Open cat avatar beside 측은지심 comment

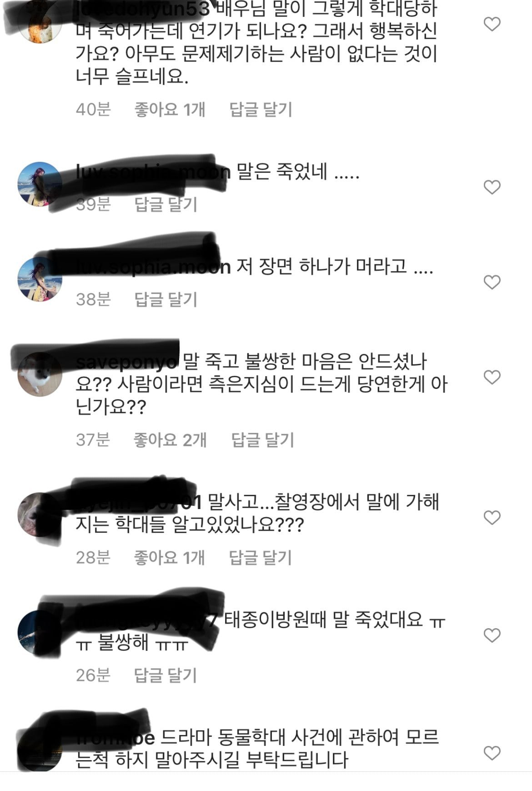40,374
